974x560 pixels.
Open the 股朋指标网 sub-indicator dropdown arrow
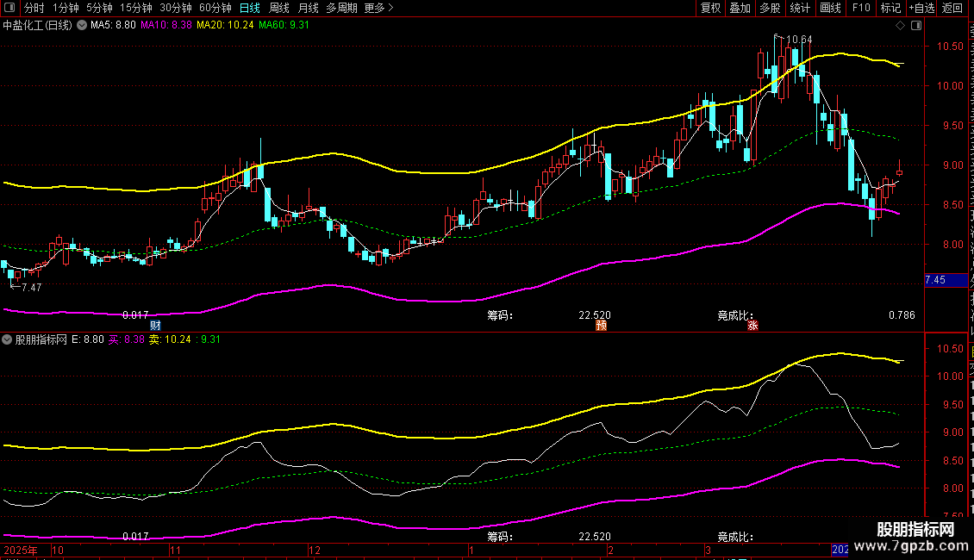click(x=7, y=339)
